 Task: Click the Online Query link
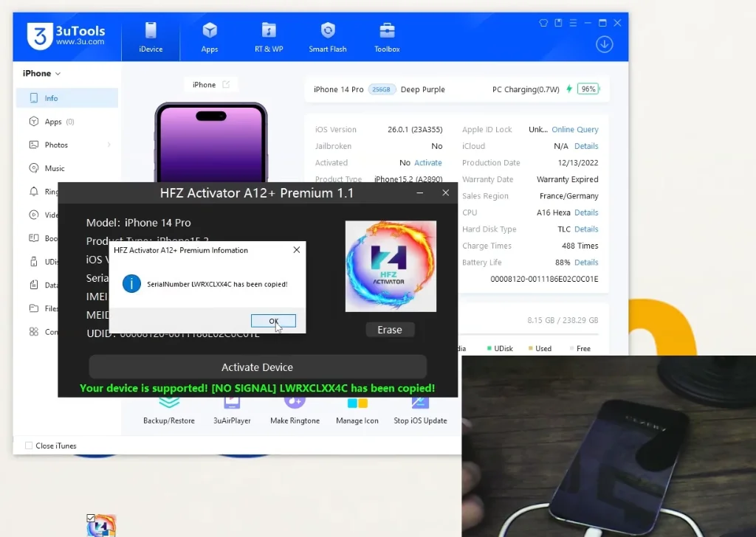coord(574,129)
